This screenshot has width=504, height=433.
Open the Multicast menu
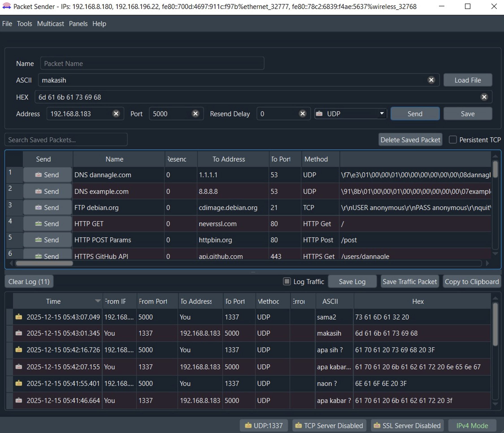(x=50, y=24)
